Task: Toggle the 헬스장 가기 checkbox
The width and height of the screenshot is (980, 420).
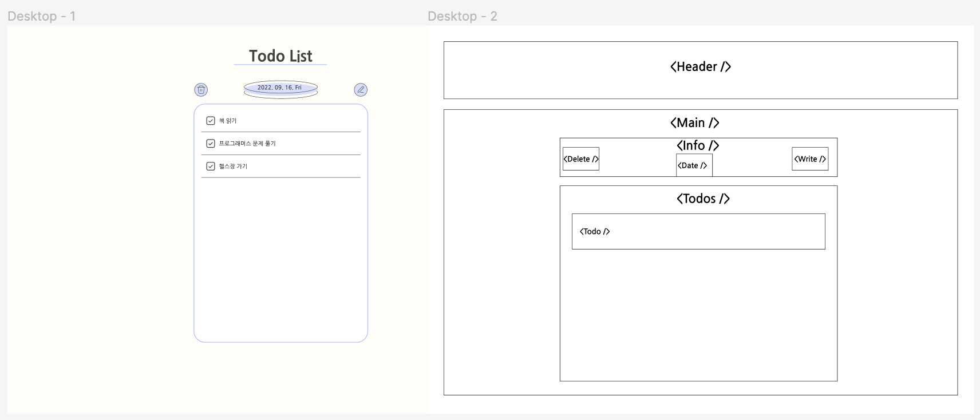Action: pyautogui.click(x=211, y=167)
